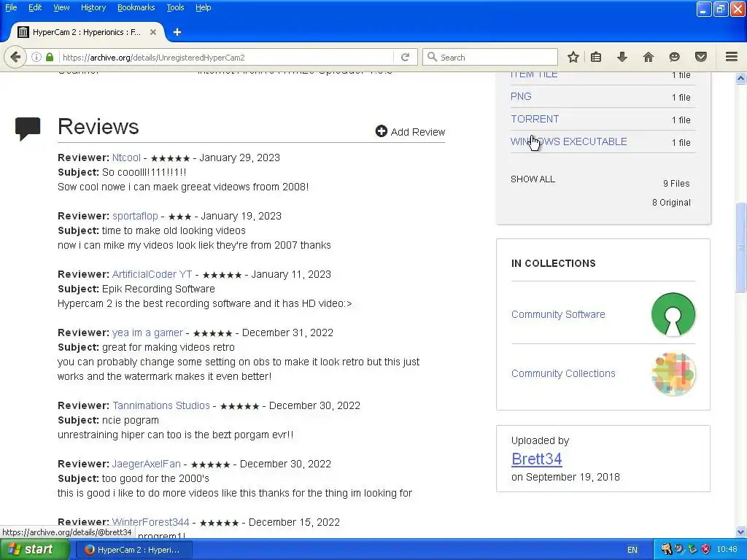
Task: Open the Community Collections colorful thumbnail
Action: (x=673, y=374)
